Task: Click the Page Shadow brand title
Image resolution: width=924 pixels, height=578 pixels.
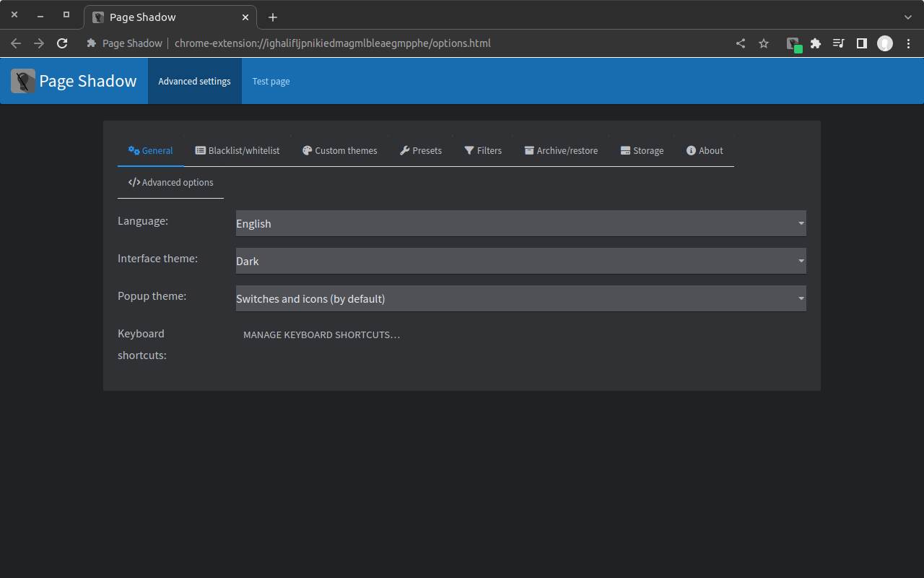Action: (88, 81)
